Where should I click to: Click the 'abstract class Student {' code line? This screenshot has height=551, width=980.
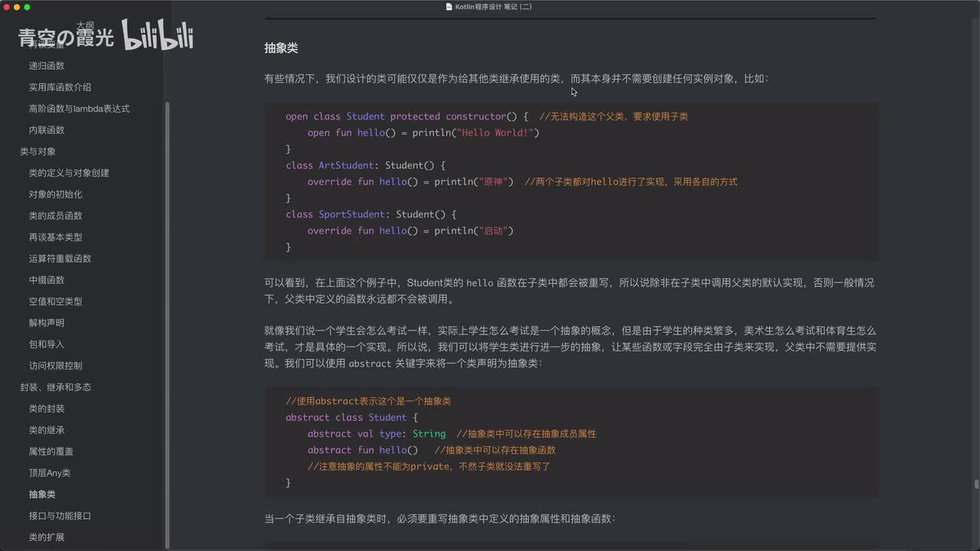click(x=352, y=418)
